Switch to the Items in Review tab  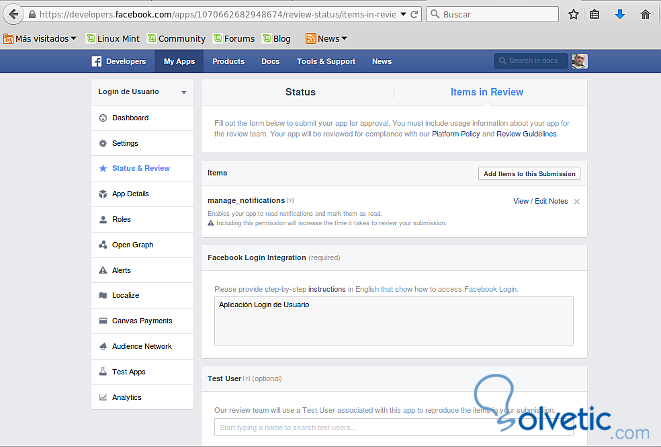pos(487,92)
